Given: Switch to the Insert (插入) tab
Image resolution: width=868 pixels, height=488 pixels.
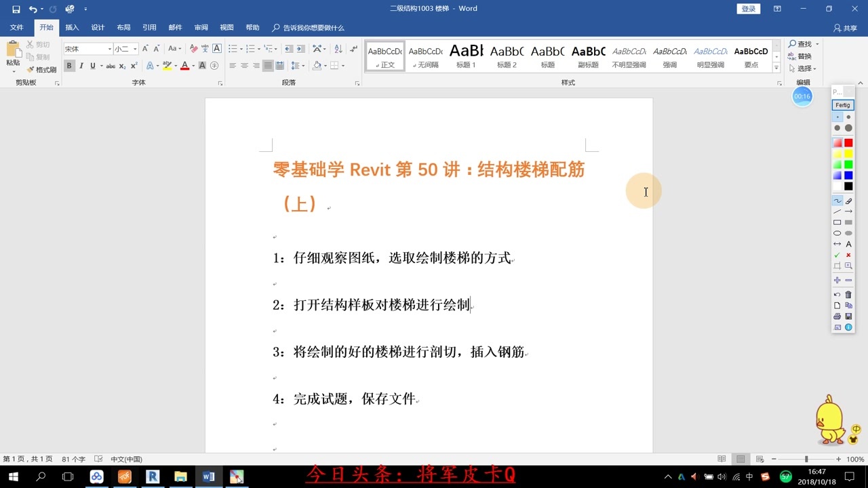Looking at the screenshot, I should click(x=72, y=28).
